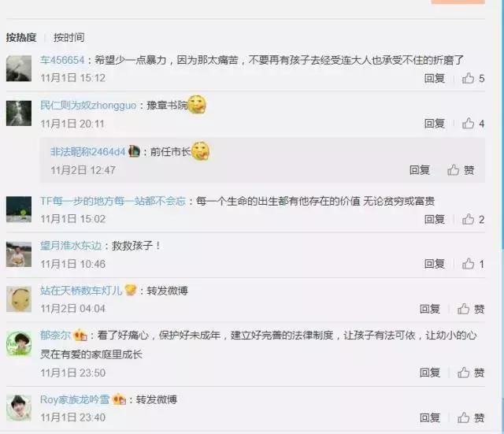Select the 按热度 sorting tab
This screenshot has width=504, height=434.
coord(21,37)
